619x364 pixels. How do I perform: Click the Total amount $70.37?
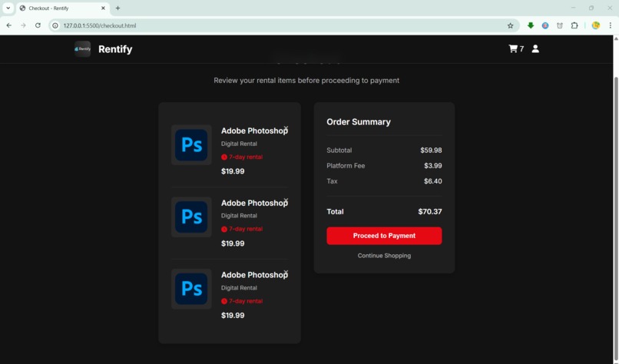[x=430, y=212]
